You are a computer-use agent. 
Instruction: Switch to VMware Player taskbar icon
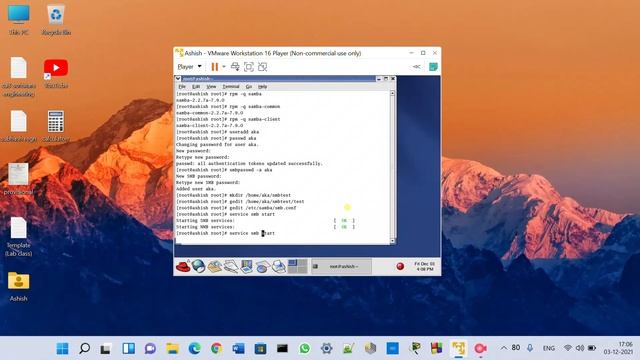click(458, 349)
